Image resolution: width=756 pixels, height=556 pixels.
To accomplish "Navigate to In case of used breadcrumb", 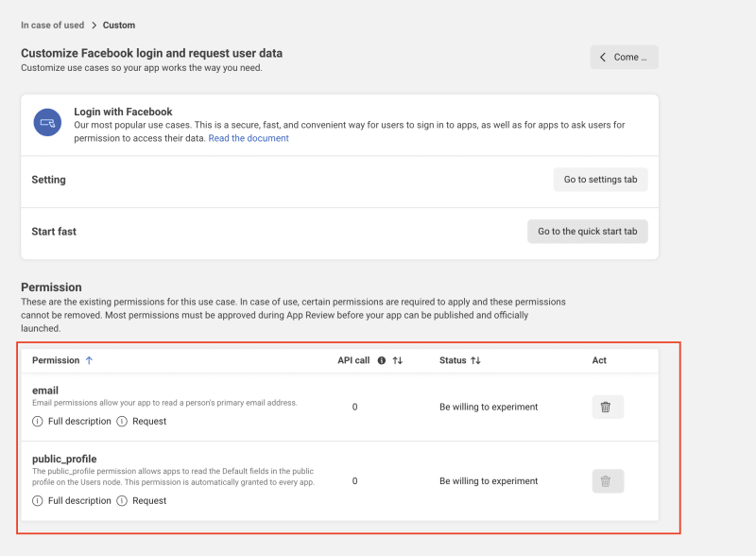I will coord(53,26).
